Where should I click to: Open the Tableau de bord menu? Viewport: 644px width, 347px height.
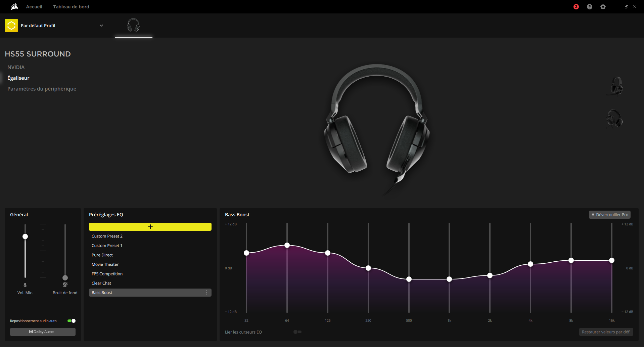(71, 7)
